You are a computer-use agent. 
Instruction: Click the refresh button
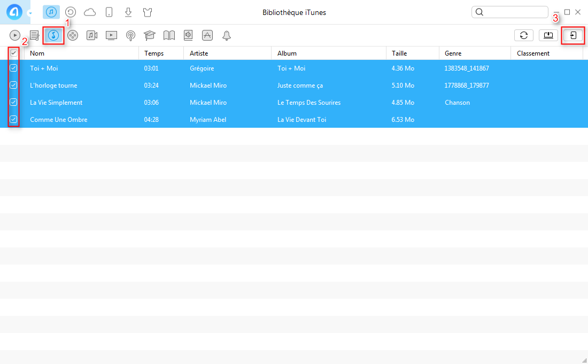point(524,35)
